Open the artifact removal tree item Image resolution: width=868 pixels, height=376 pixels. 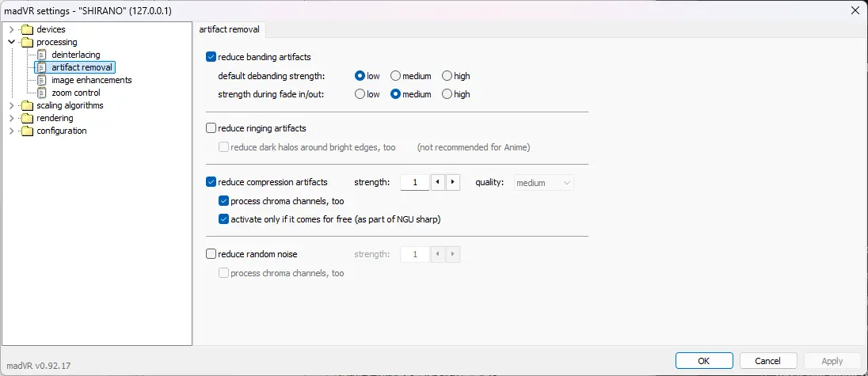pos(82,67)
